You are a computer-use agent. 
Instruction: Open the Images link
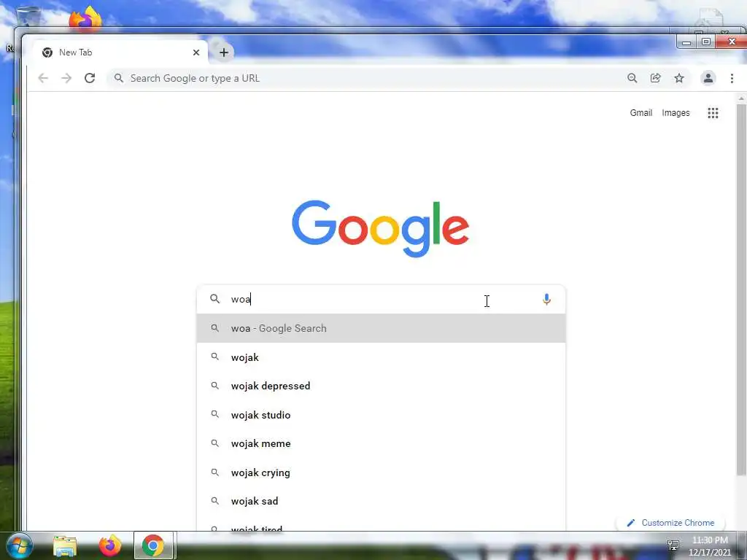pos(676,113)
